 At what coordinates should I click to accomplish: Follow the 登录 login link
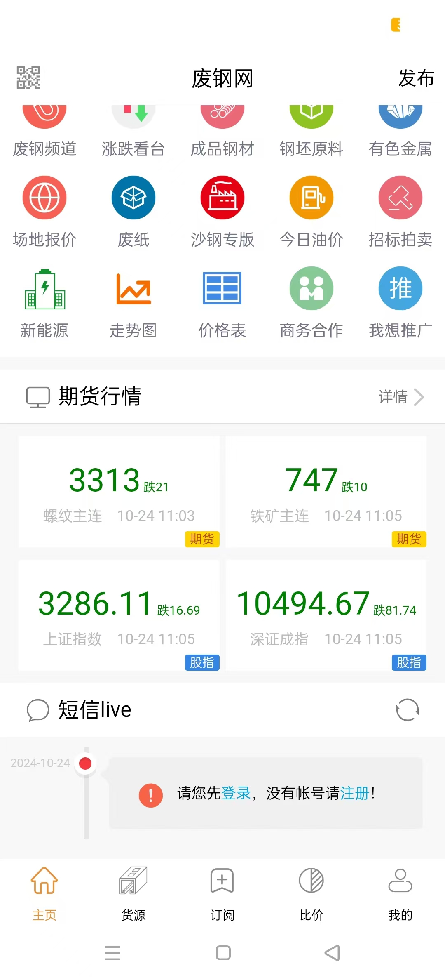click(x=236, y=793)
